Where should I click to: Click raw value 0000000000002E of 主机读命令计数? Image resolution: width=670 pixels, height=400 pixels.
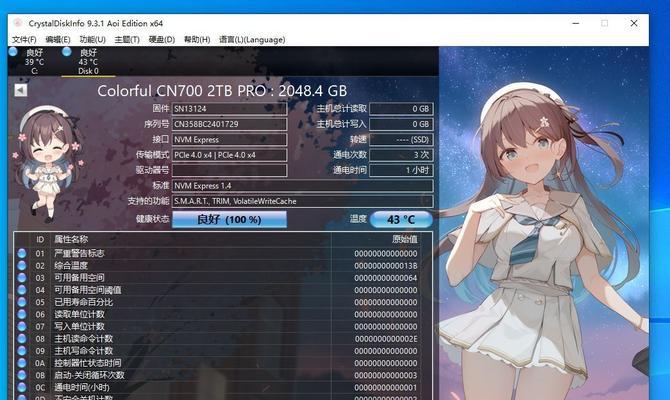(x=386, y=339)
